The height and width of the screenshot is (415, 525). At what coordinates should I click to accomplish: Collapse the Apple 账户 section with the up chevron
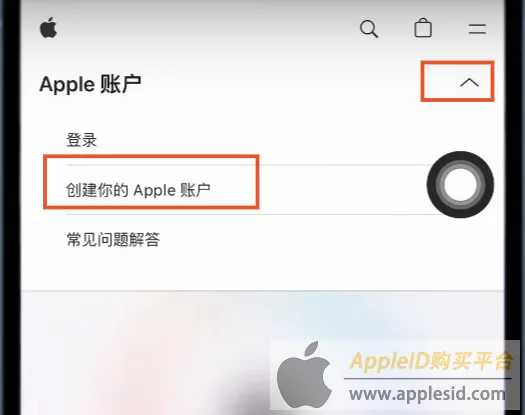pyautogui.click(x=469, y=82)
